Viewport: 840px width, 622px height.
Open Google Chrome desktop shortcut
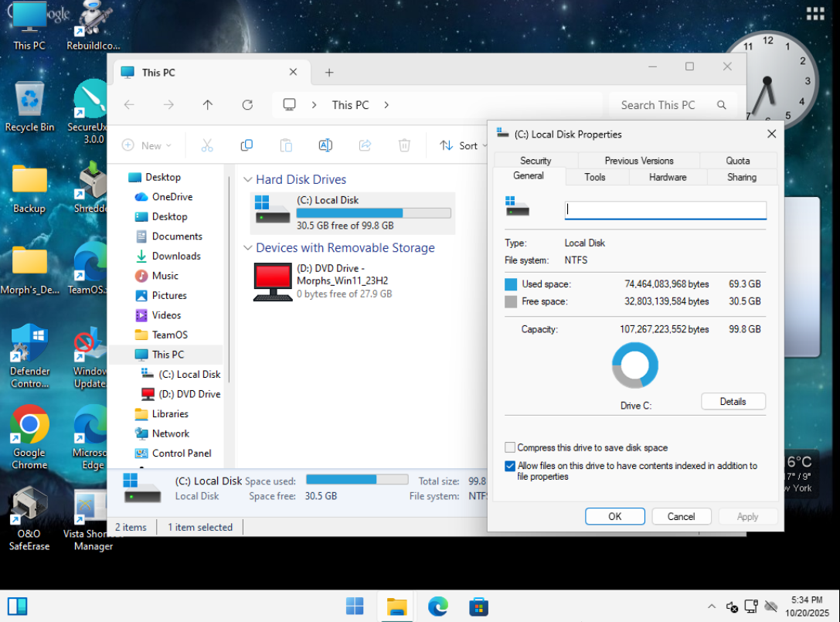coord(29,425)
